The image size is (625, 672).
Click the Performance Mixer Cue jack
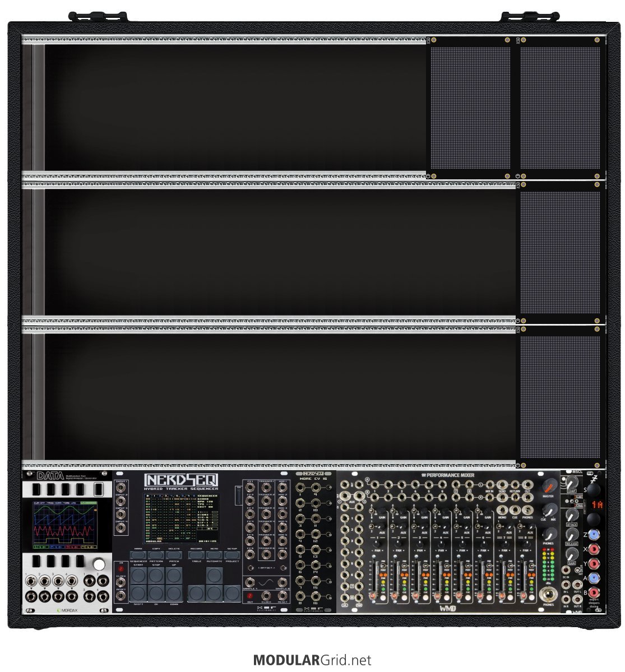coord(515,509)
